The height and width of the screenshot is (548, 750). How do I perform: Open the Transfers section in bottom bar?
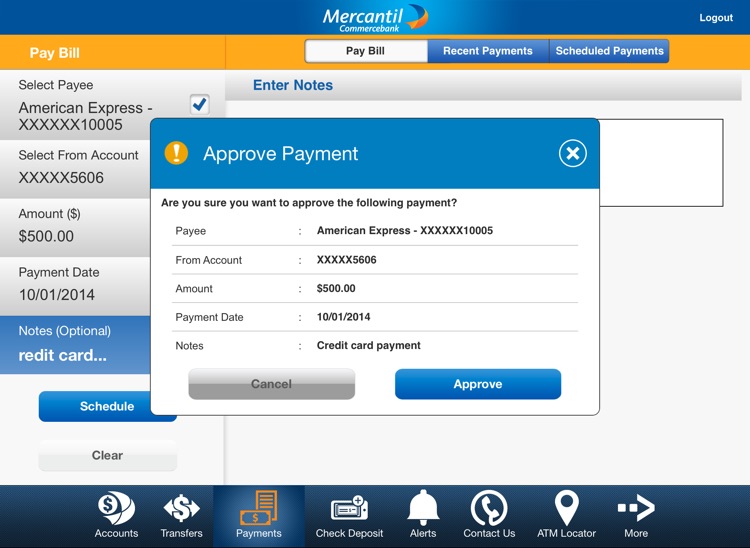pyautogui.click(x=181, y=515)
